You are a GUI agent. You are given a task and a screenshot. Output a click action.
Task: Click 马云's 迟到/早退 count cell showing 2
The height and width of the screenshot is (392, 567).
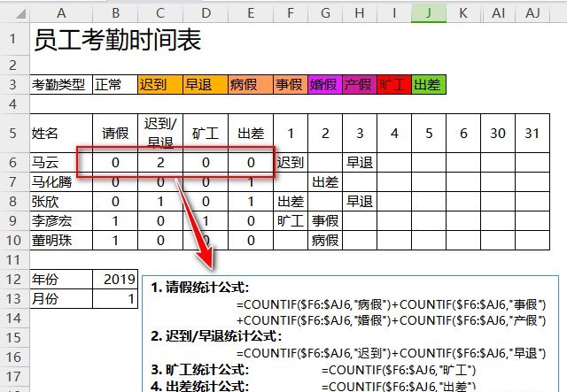[159, 163]
